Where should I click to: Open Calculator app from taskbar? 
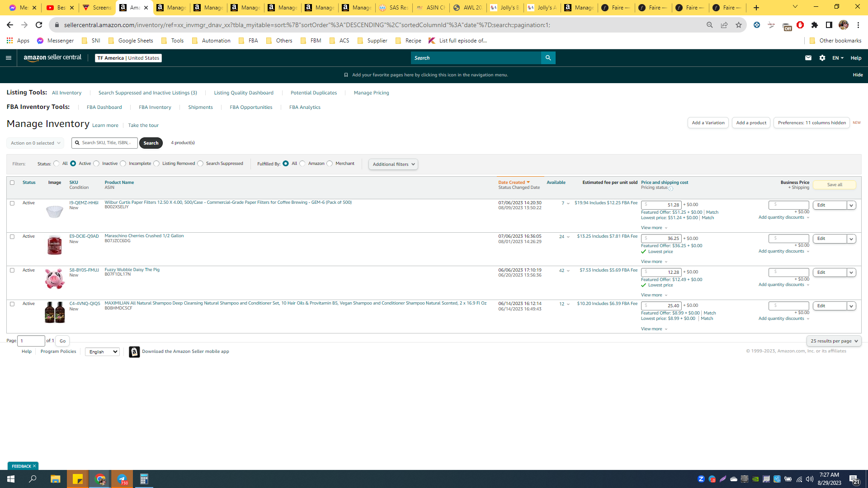[144, 479]
